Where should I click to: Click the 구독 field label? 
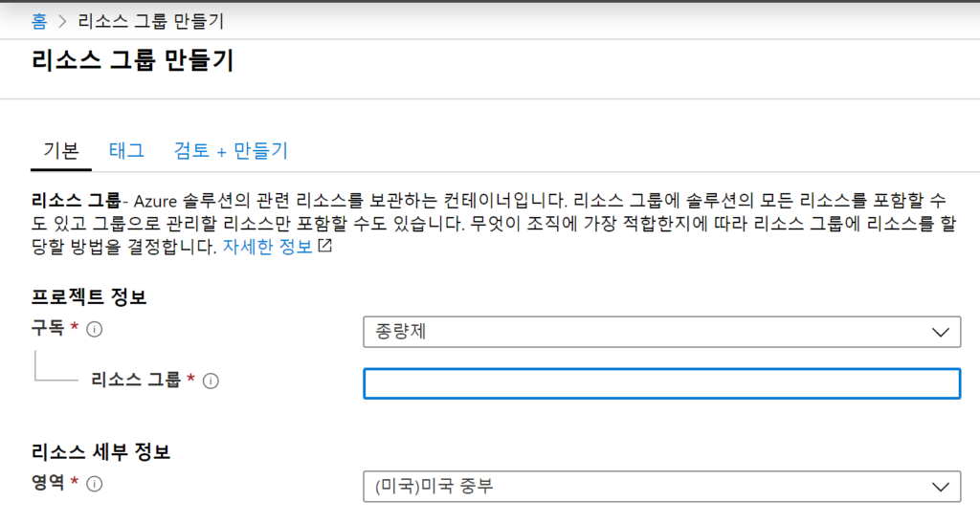(x=48, y=328)
